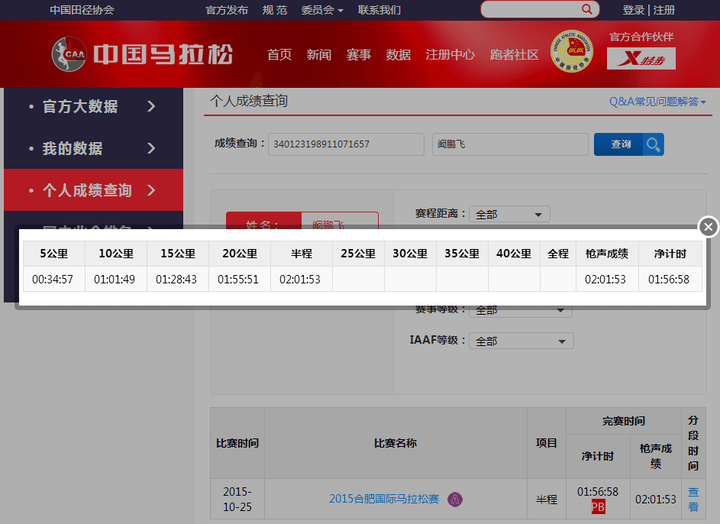
Task: Open the 赛程距离 dropdown
Action: coord(509,214)
